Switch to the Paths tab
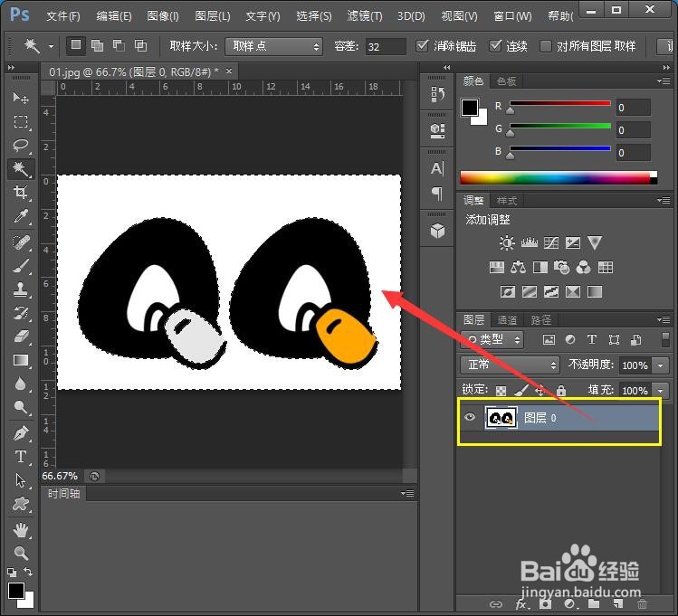 pyautogui.click(x=541, y=320)
